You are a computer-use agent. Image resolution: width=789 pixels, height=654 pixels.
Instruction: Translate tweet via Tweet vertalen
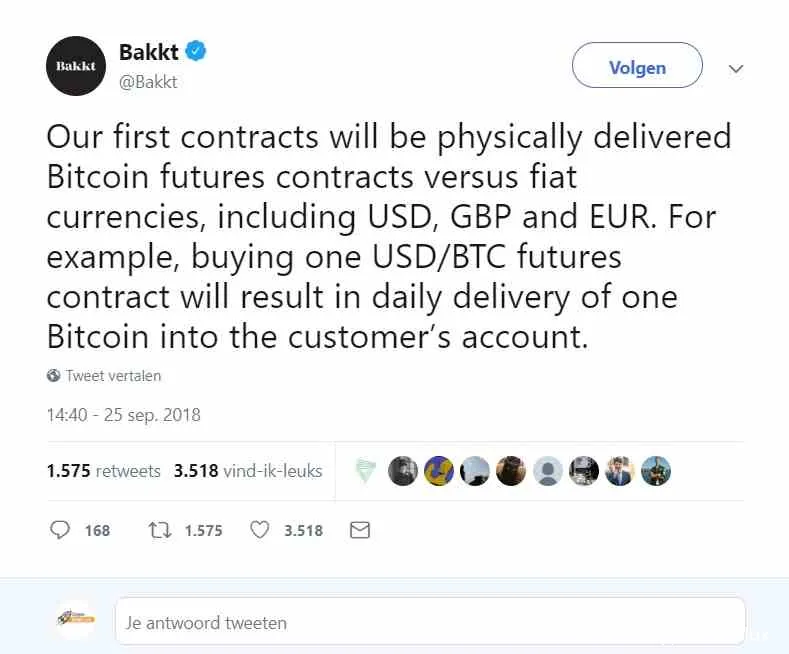(113, 376)
